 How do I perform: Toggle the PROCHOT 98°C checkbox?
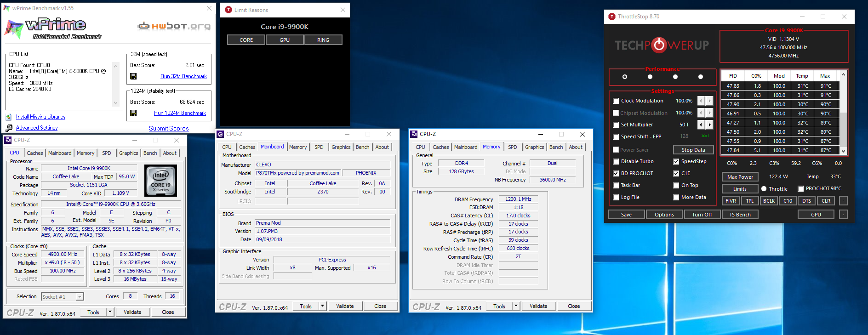pos(801,189)
